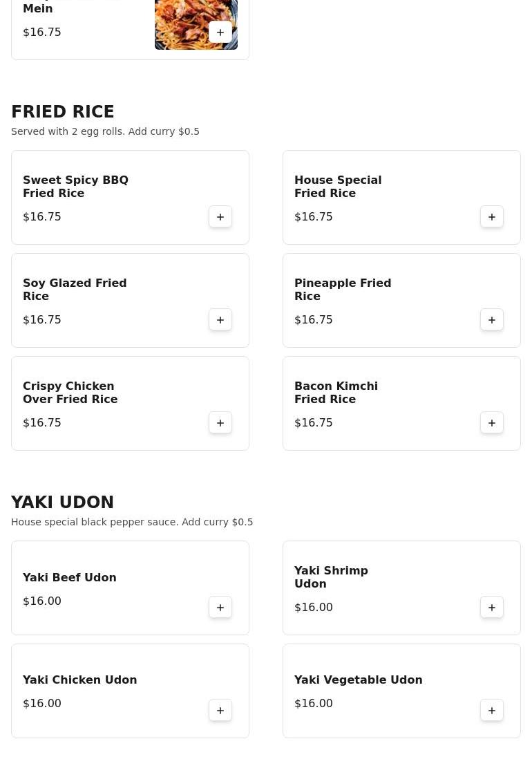Click plus button for Yaki Chicken Udon

[220, 711]
